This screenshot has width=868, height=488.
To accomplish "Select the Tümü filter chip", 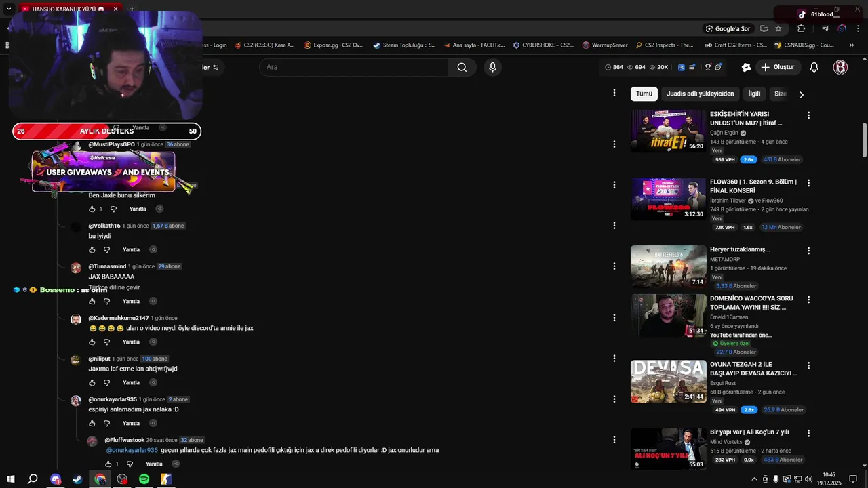I will click(x=644, y=94).
